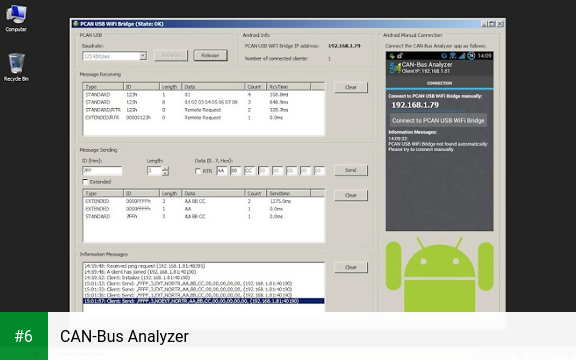
Task: Click the data byte field containing BB
Action: tap(235, 171)
